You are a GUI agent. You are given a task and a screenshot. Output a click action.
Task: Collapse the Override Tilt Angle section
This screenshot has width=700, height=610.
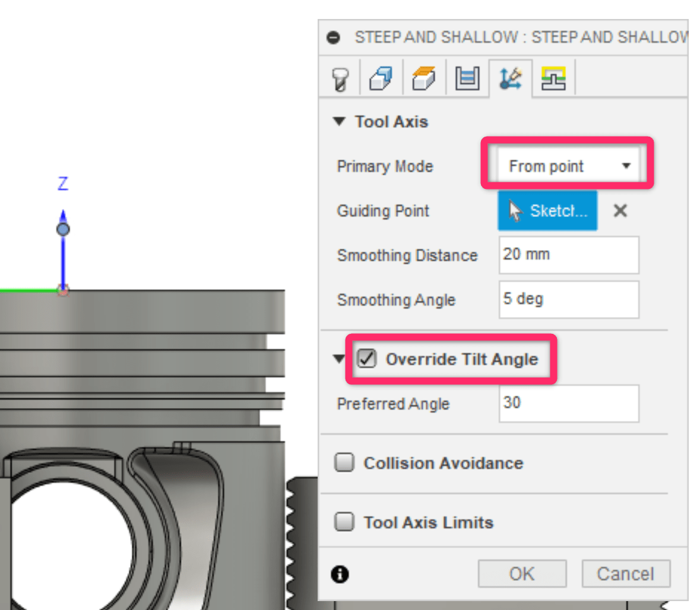(338, 358)
